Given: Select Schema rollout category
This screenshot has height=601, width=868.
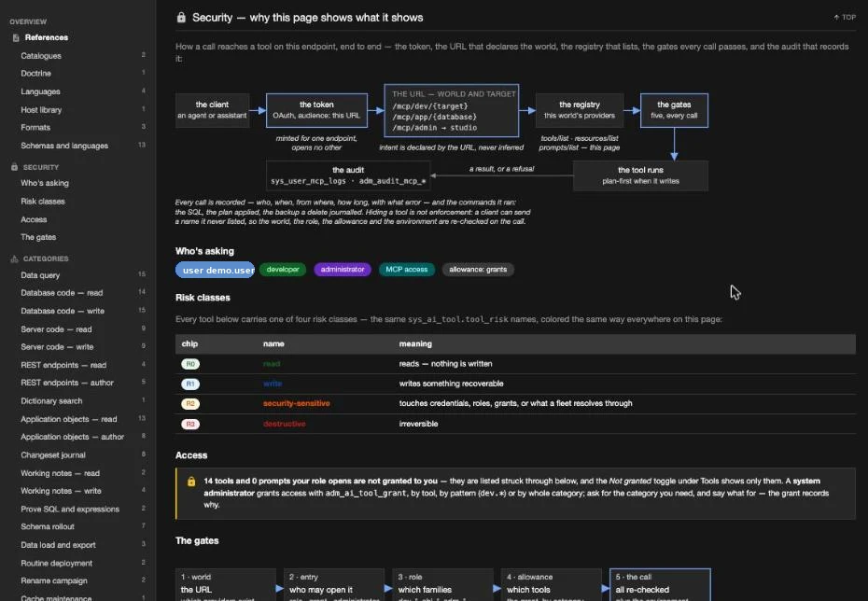Looking at the screenshot, I should click(48, 526).
